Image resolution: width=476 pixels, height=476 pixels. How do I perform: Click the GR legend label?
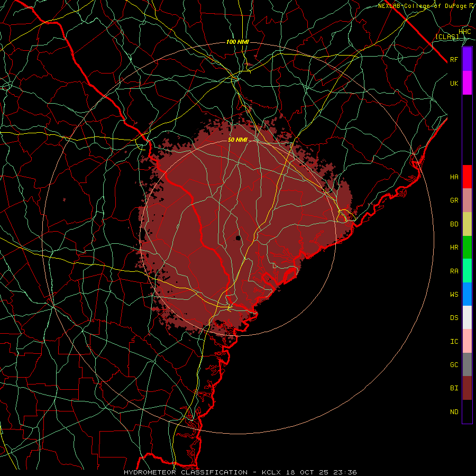pos(454,200)
